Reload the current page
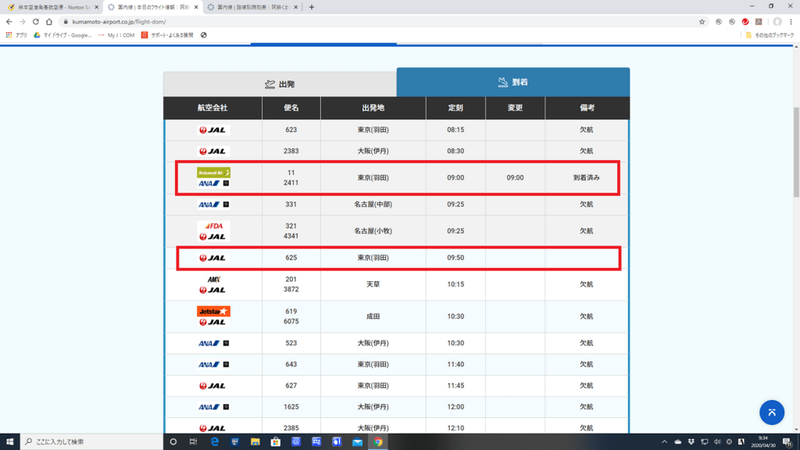 35,22
